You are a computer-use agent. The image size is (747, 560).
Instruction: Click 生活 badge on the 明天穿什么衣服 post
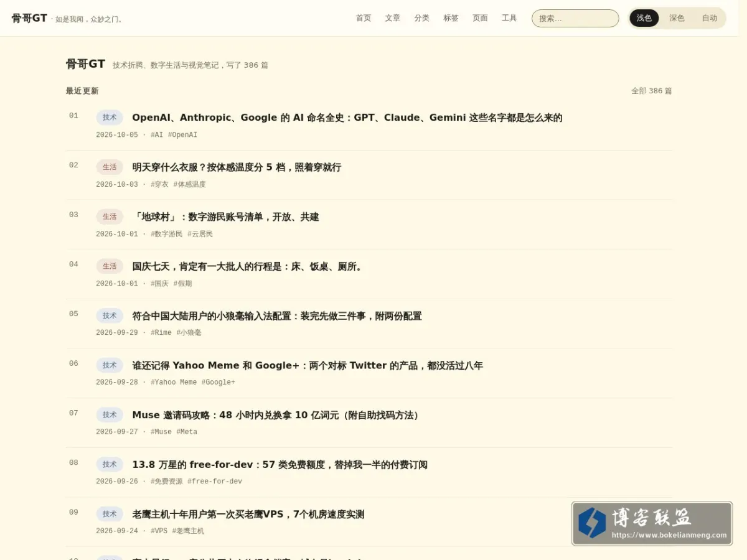pyautogui.click(x=110, y=167)
